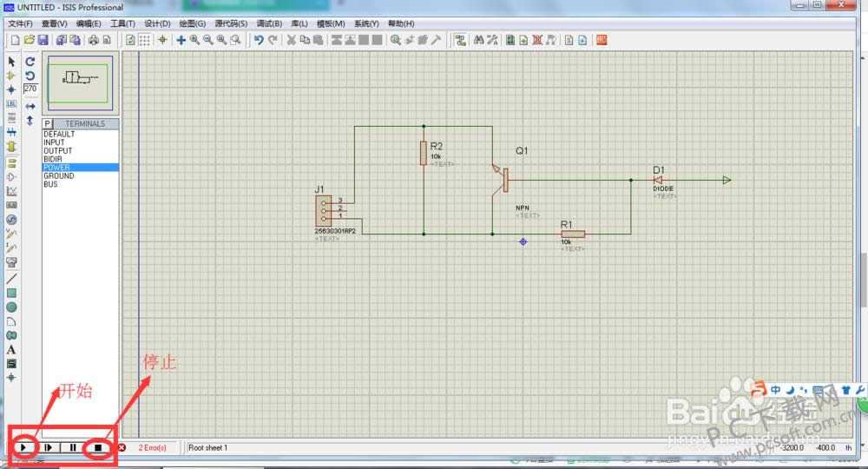Screen dimensions: 868x469
Task: Open the 调试(B) debug menu
Action: [269, 23]
